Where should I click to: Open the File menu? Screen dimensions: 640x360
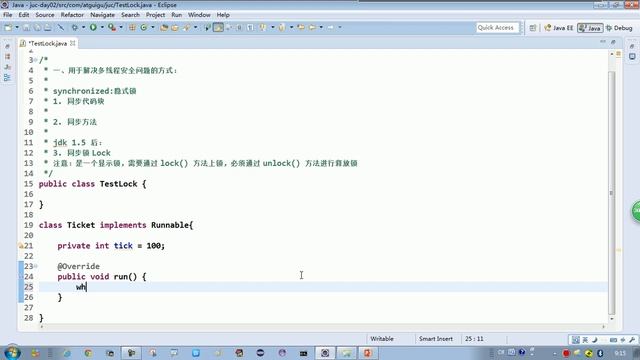(7, 15)
